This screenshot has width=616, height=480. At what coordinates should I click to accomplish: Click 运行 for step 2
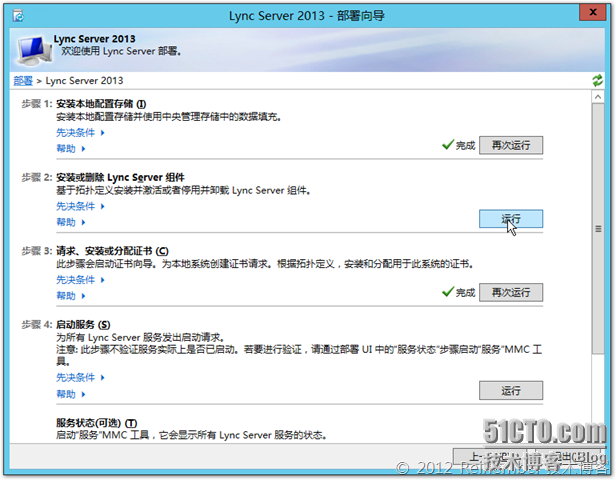click(511, 219)
